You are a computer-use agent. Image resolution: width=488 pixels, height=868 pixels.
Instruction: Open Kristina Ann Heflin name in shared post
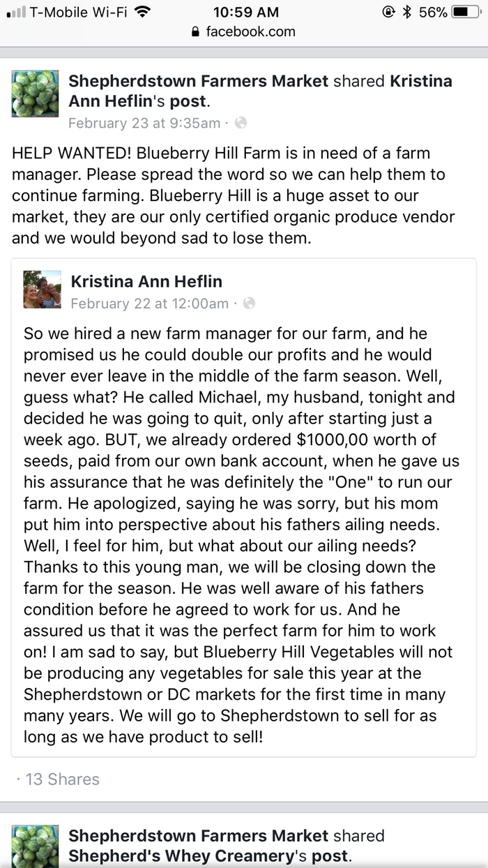tap(146, 282)
